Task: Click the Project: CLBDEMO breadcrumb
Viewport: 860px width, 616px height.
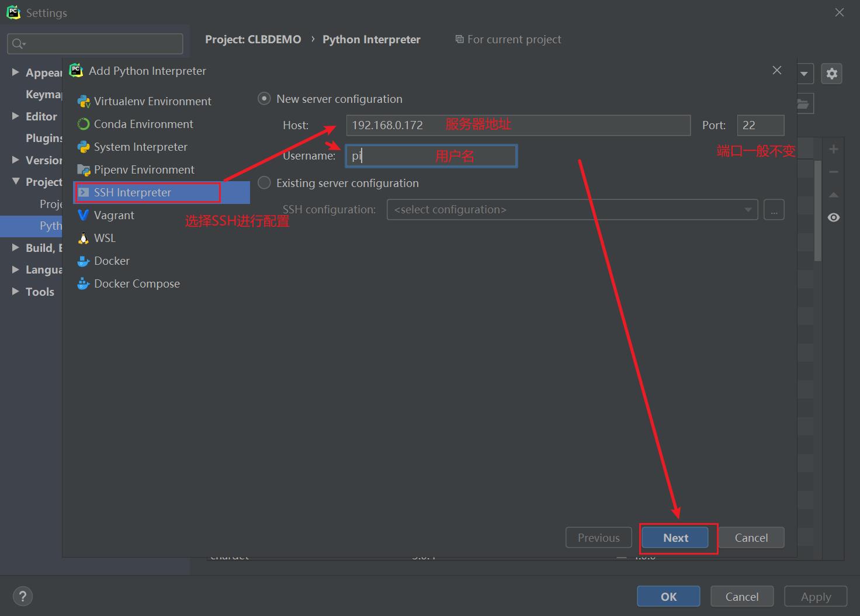Action: (x=253, y=39)
